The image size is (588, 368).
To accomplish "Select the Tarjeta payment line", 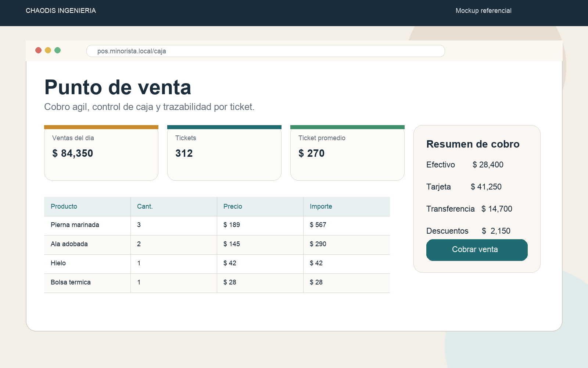I will tap(464, 187).
